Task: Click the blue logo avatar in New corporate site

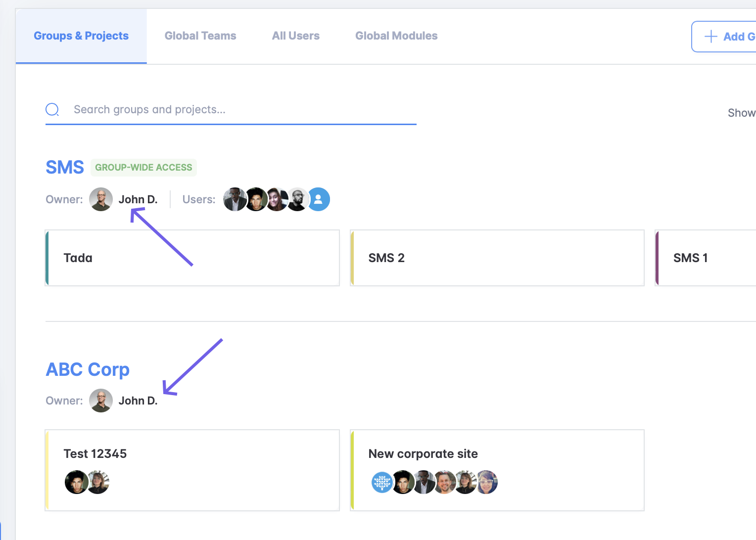Action: pyautogui.click(x=382, y=482)
